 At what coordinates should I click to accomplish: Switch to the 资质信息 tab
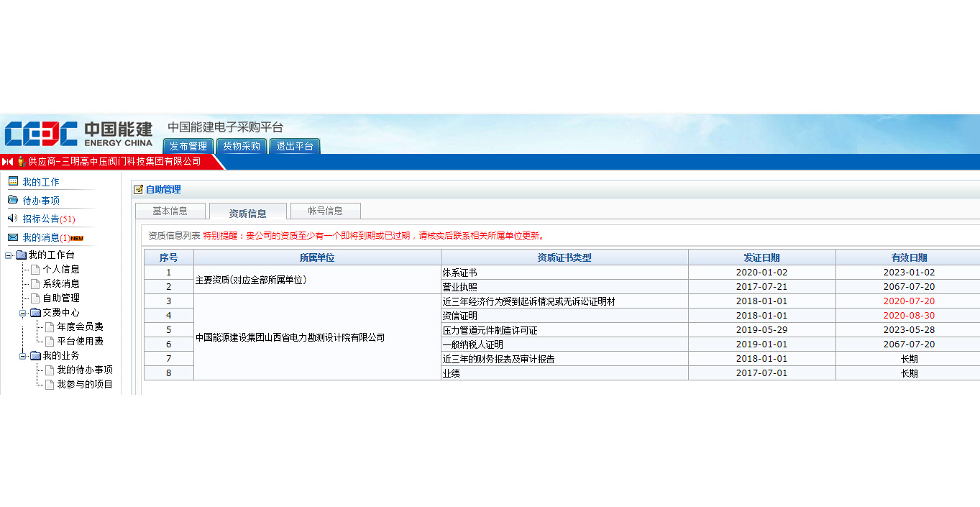(x=248, y=212)
